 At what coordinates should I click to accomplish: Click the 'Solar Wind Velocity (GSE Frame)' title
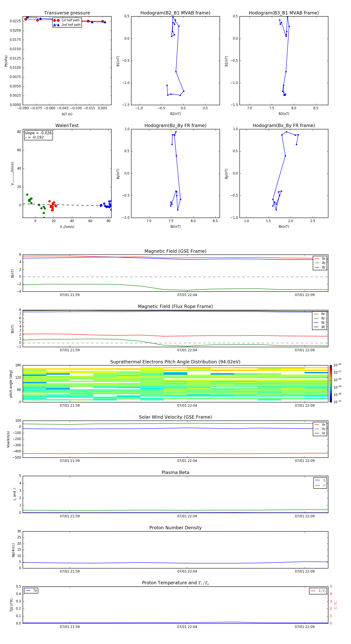[x=175, y=417]
